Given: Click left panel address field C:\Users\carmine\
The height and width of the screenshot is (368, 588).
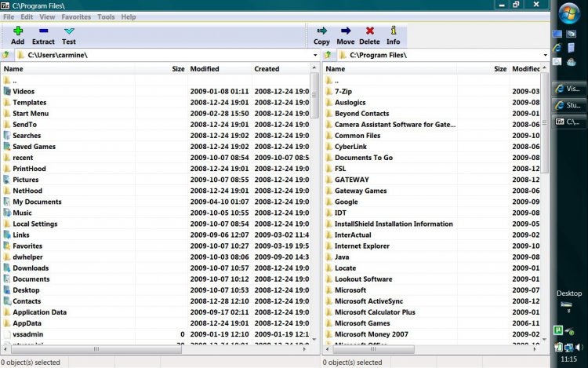Looking at the screenshot, I should pos(164,55).
